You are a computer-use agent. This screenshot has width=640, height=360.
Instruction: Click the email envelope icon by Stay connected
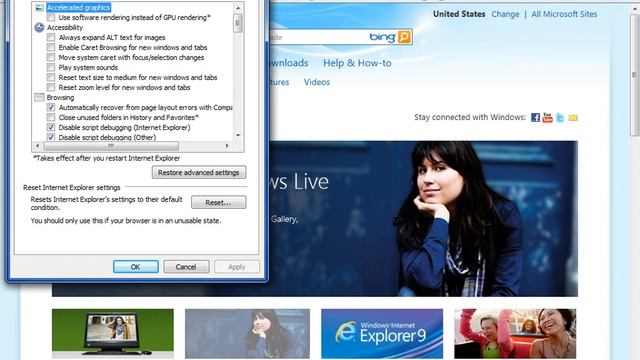click(573, 118)
